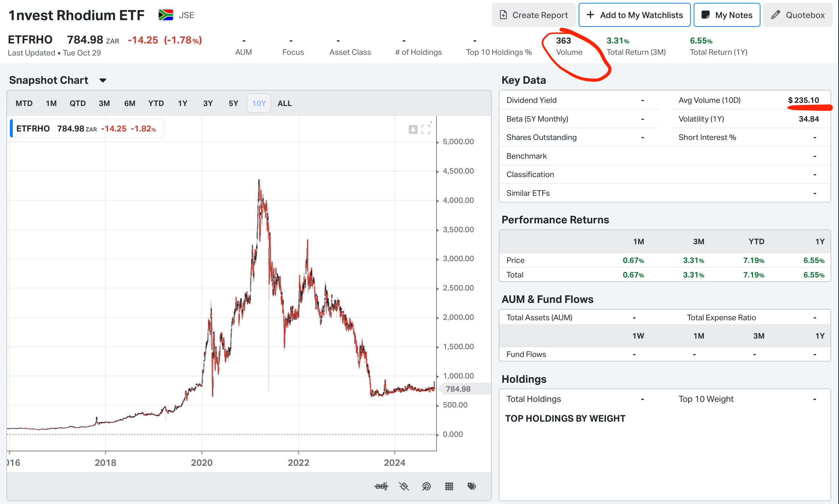Expand the chart to fullscreen
This screenshot has width=839, height=504.
click(x=426, y=129)
